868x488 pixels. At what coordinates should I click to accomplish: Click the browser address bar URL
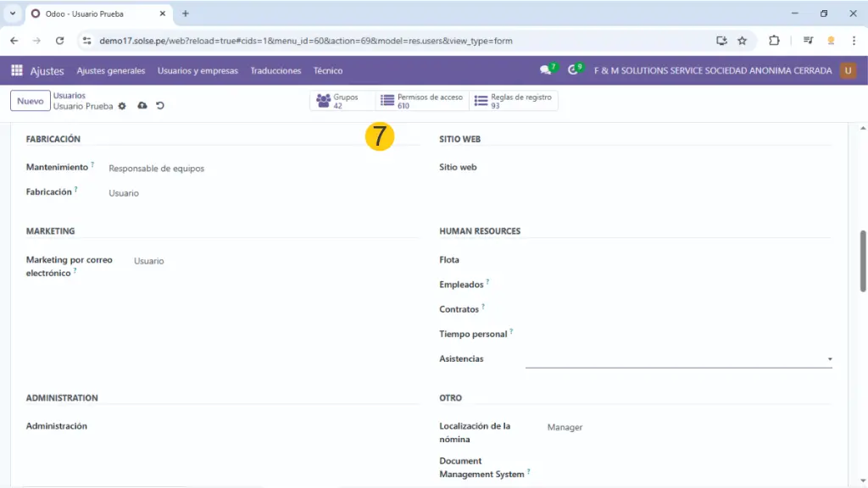pyautogui.click(x=305, y=41)
